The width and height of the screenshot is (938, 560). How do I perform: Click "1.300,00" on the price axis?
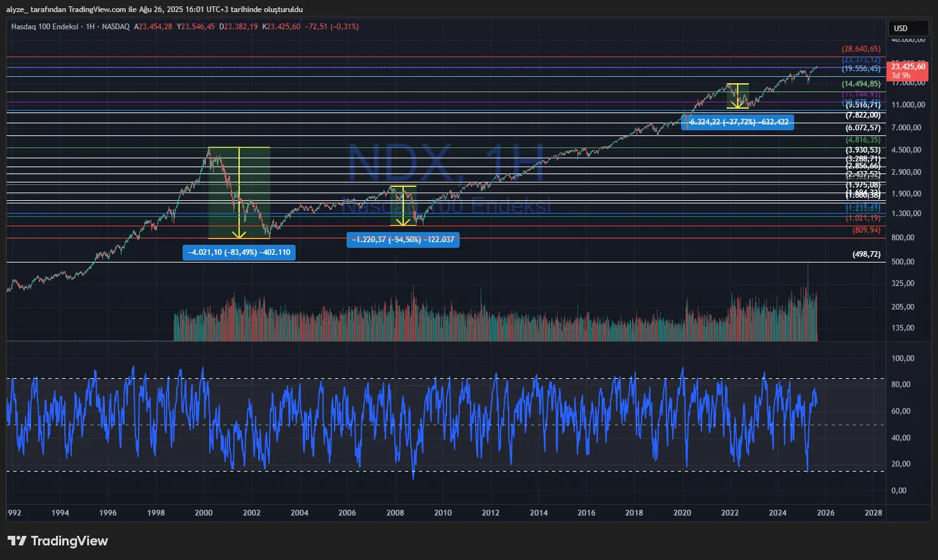(x=906, y=214)
